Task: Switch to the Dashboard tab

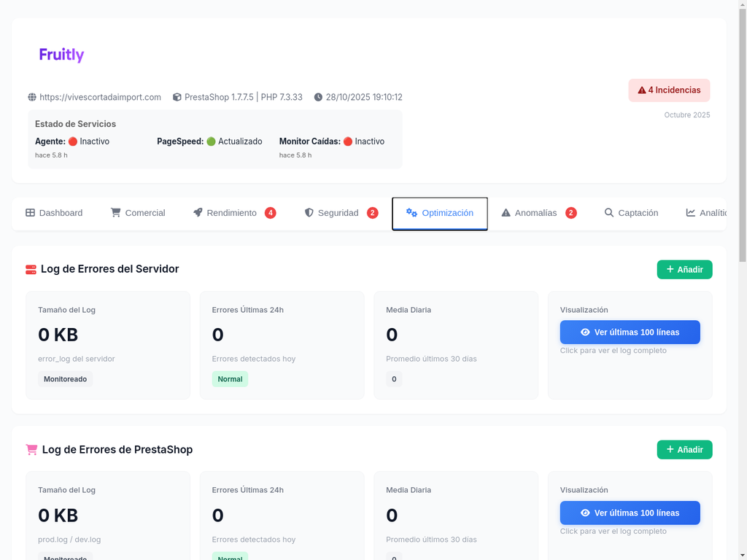Action: click(x=54, y=212)
